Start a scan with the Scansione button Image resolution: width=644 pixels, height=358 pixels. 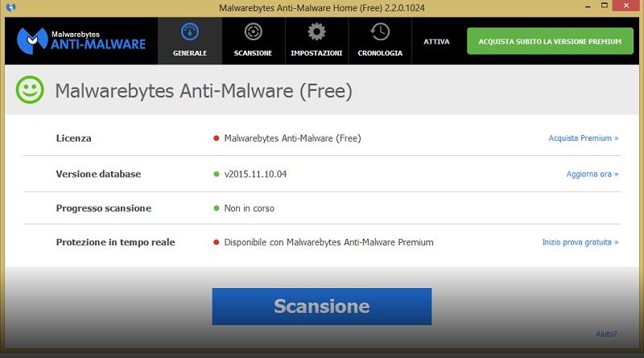coord(321,307)
